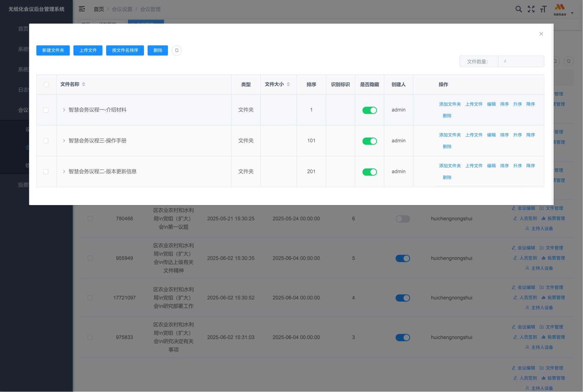Toggle hidden switch for 智慧会务议程一-介绍材料
Image resolution: width=583 pixels, height=392 pixels.
369,110
